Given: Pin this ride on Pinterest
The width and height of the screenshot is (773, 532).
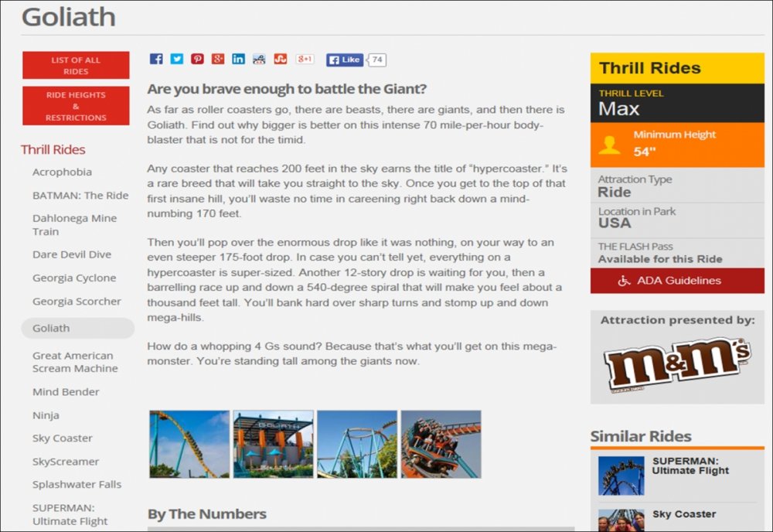Looking at the screenshot, I should (198, 60).
